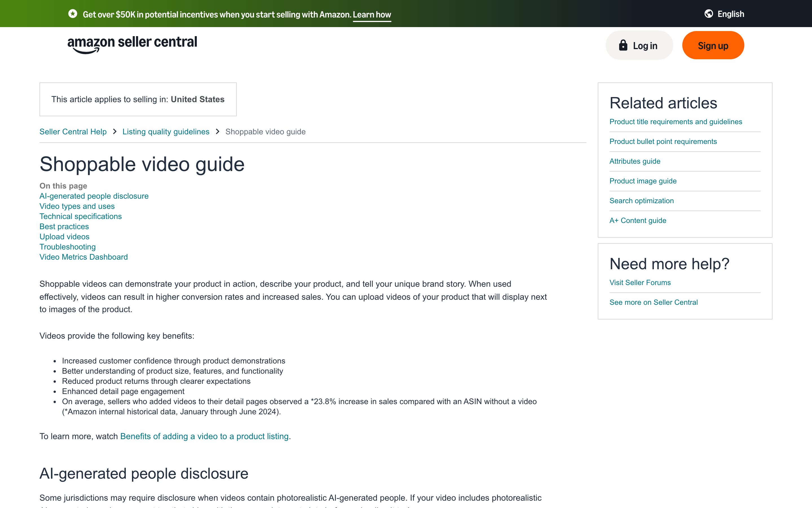Open Product bullet point requirements article
Viewport: 812px width, 508px height.
coord(663,141)
